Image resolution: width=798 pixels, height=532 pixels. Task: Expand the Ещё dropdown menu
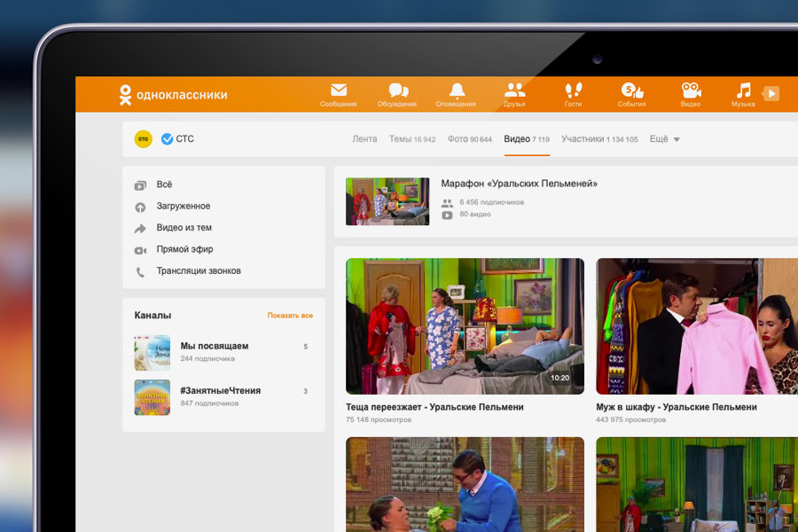[664, 139]
